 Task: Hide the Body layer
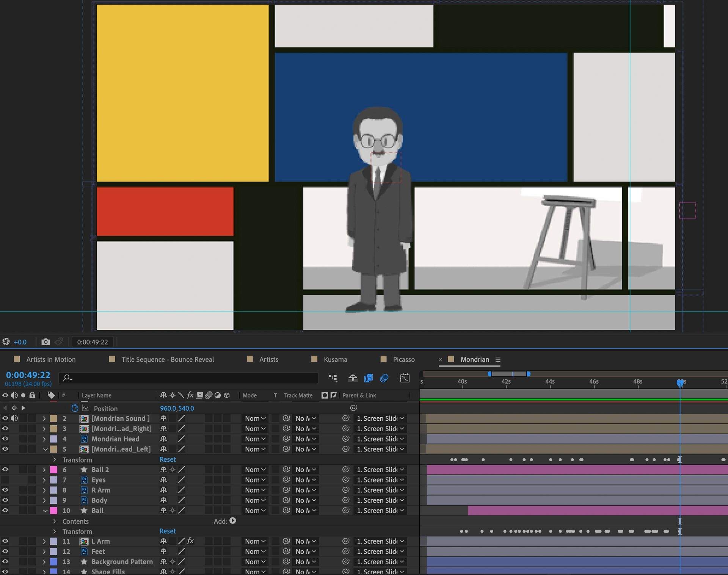(5, 500)
